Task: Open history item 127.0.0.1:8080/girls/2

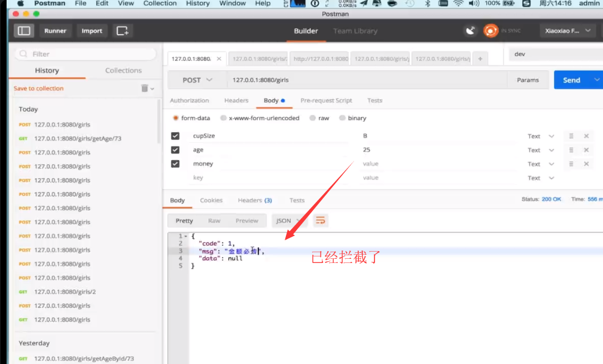Action: 65,292
